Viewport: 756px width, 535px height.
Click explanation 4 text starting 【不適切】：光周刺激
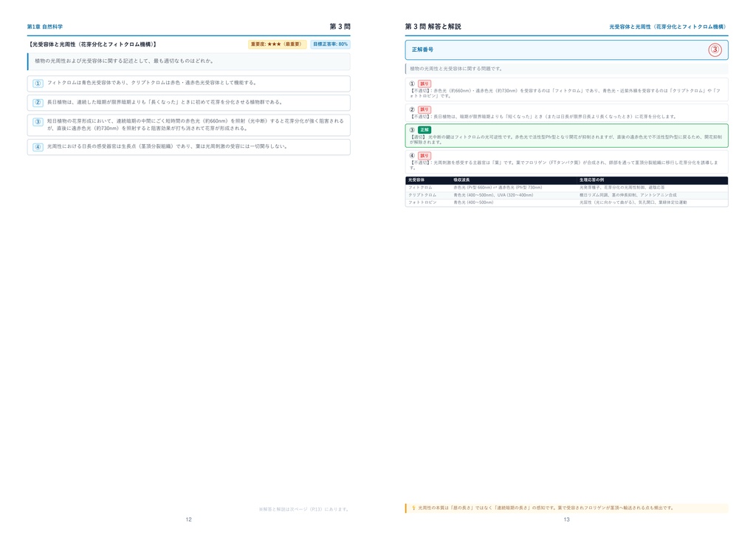(563, 165)
